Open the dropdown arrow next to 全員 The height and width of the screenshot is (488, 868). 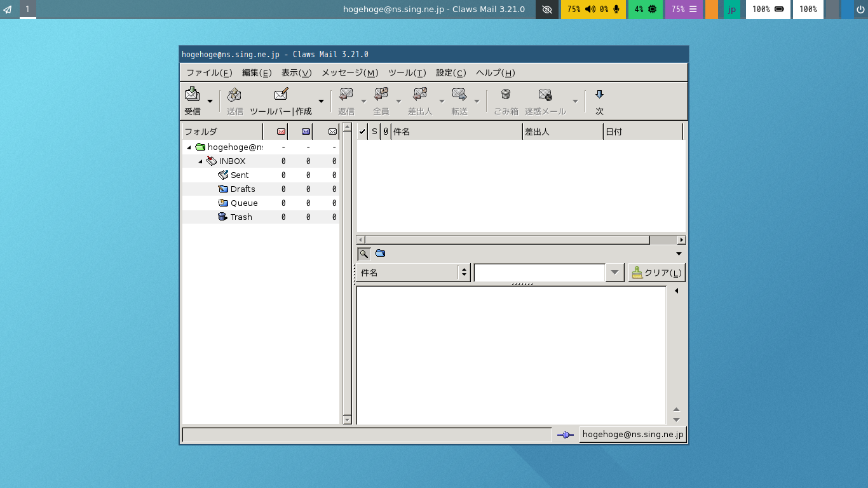[x=399, y=101]
